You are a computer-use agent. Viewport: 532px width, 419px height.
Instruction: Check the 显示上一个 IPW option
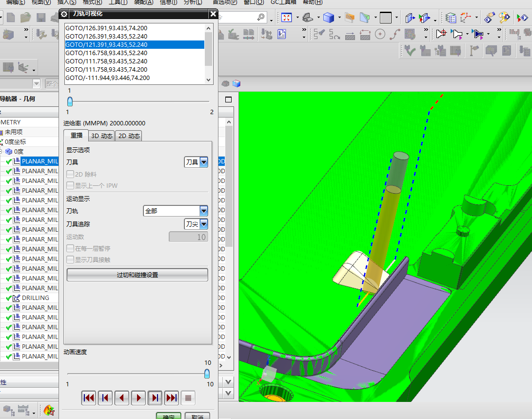(x=71, y=185)
